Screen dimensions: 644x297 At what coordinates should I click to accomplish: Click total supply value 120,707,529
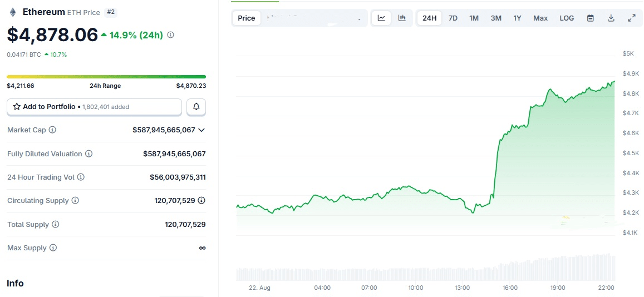click(185, 224)
